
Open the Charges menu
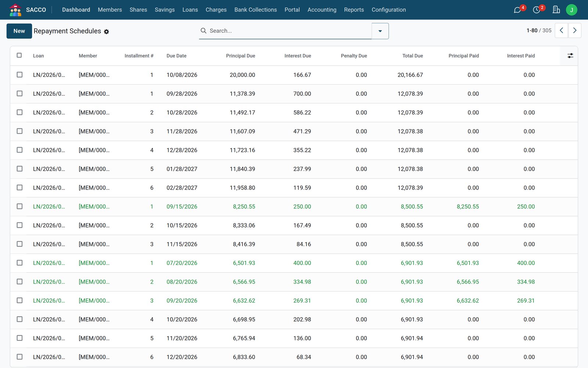(x=216, y=10)
